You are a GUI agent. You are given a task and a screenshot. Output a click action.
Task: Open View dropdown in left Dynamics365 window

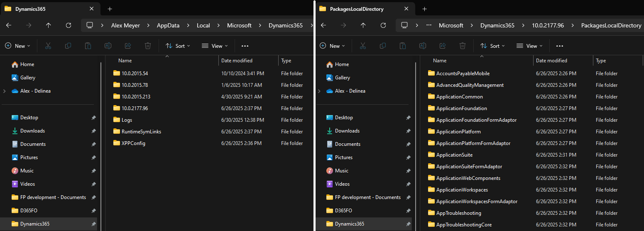coord(215,46)
